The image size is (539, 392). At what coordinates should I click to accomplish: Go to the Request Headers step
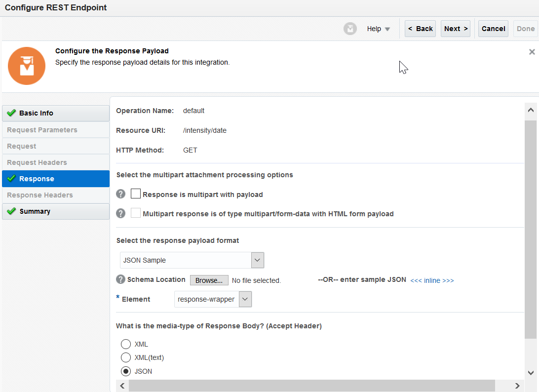[56, 162]
